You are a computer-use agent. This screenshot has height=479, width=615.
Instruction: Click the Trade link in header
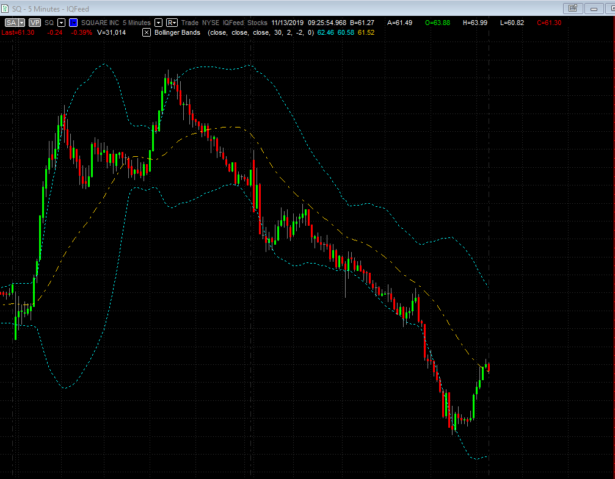click(x=192, y=21)
